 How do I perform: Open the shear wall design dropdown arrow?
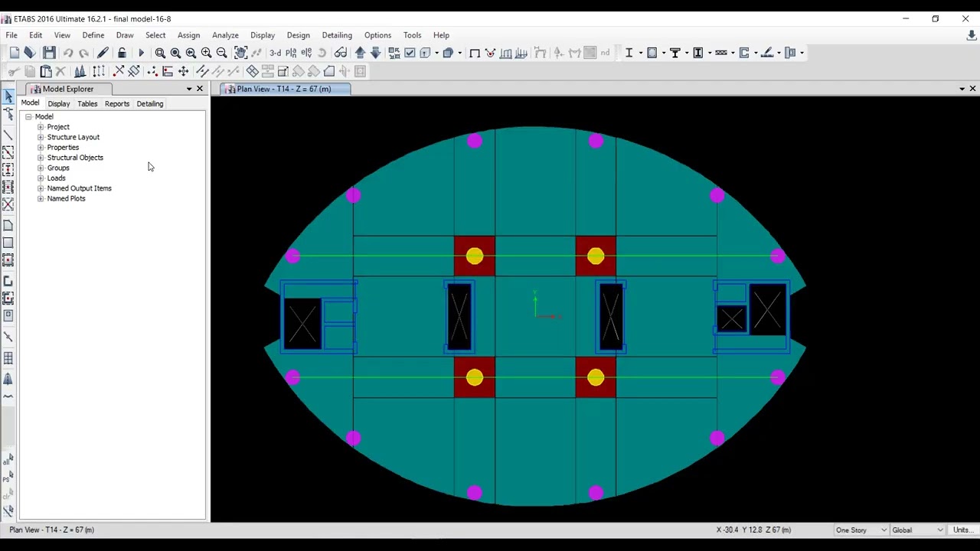[756, 53]
